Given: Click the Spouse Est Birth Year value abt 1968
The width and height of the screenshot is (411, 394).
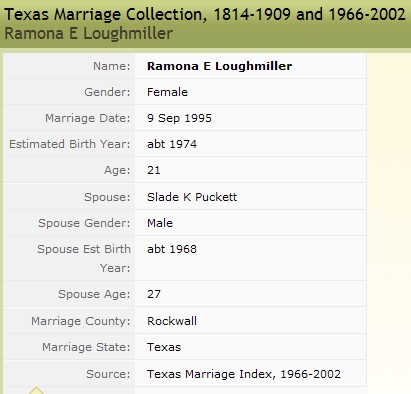Looking at the screenshot, I should click(x=172, y=249).
